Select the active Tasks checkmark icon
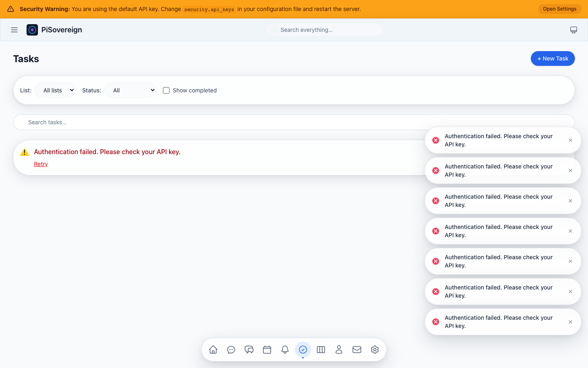This screenshot has width=588, height=368. (303, 350)
